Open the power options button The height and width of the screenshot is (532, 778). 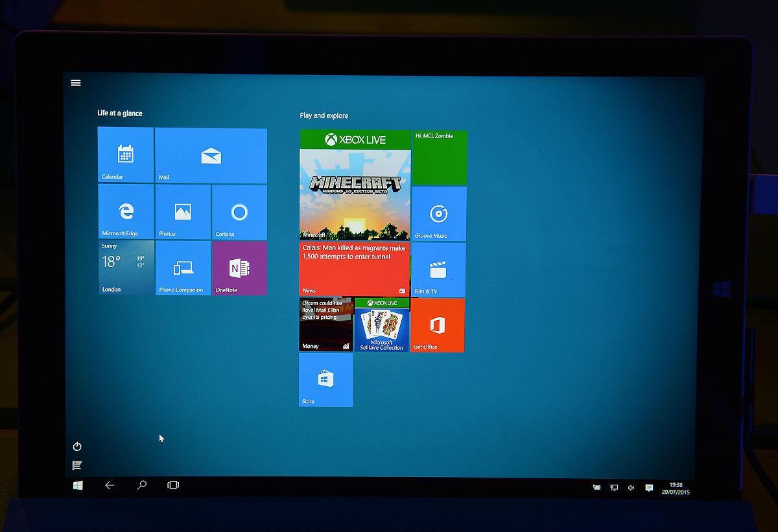77,446
